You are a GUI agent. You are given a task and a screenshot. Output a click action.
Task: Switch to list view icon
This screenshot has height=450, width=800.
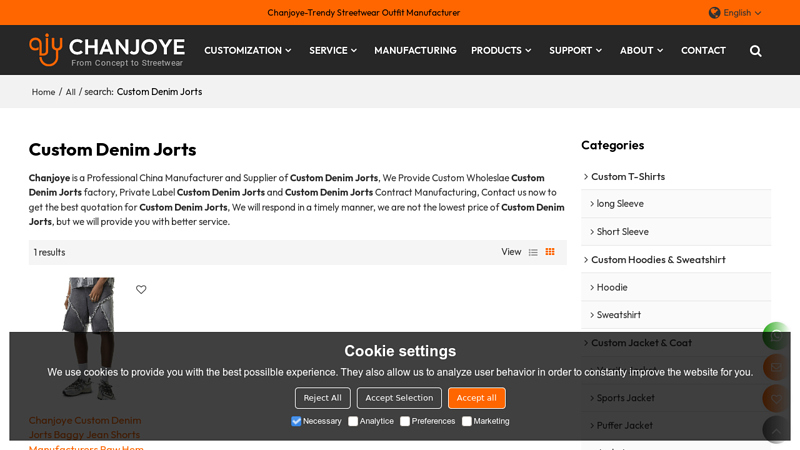(x=533, y=252)
